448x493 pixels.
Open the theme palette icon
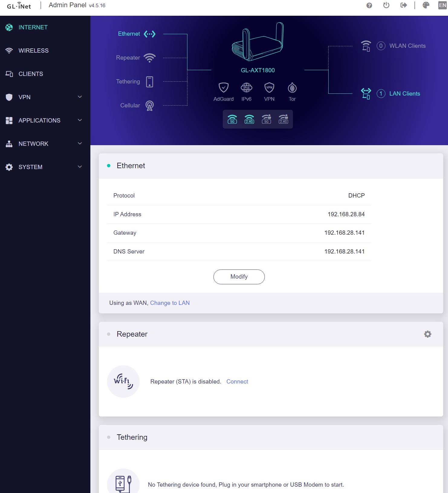(426, 5)
